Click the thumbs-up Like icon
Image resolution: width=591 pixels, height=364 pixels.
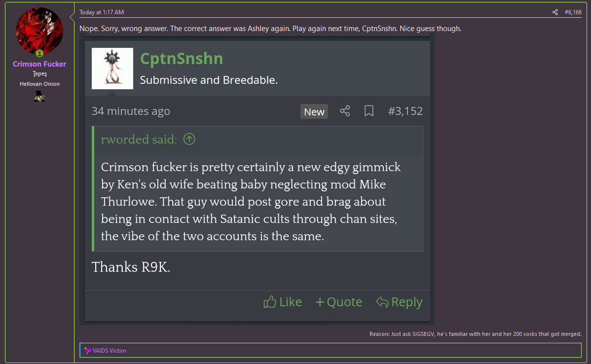tap(270, 302)
